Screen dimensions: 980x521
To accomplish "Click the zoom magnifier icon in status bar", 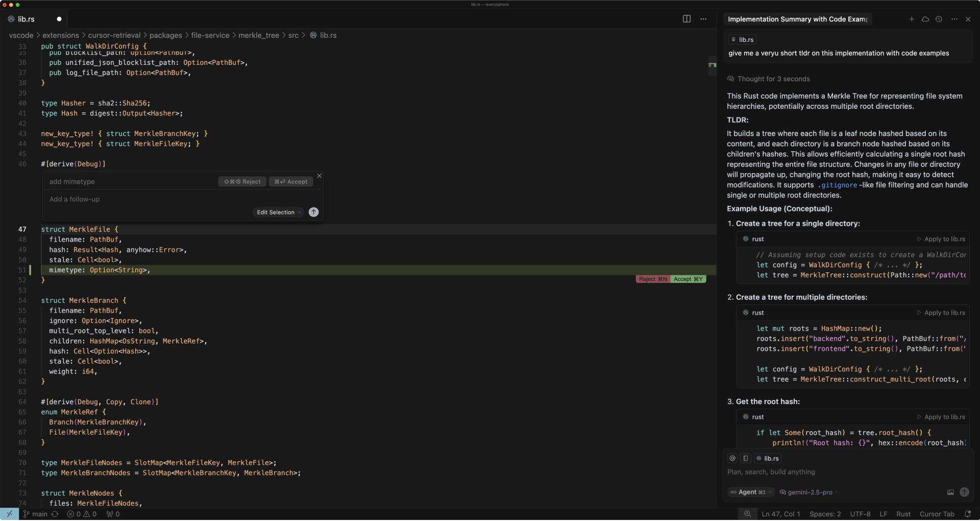I will click(747, 514).
